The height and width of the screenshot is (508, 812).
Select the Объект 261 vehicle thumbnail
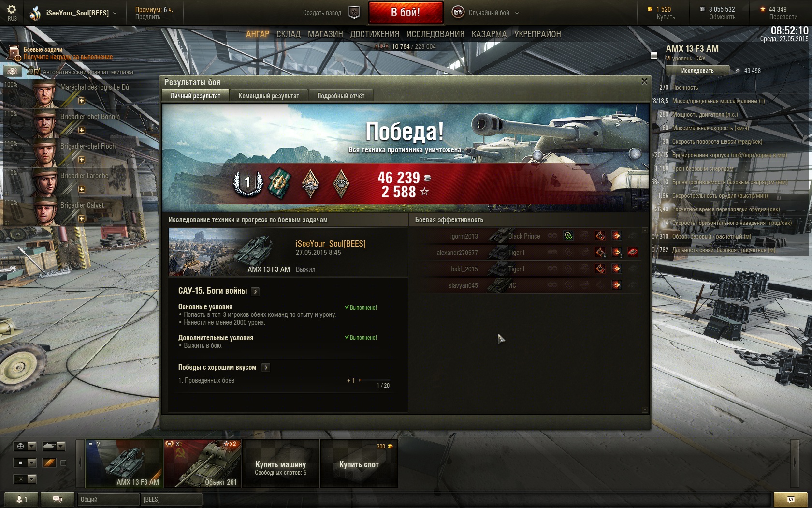click(203, 463)
